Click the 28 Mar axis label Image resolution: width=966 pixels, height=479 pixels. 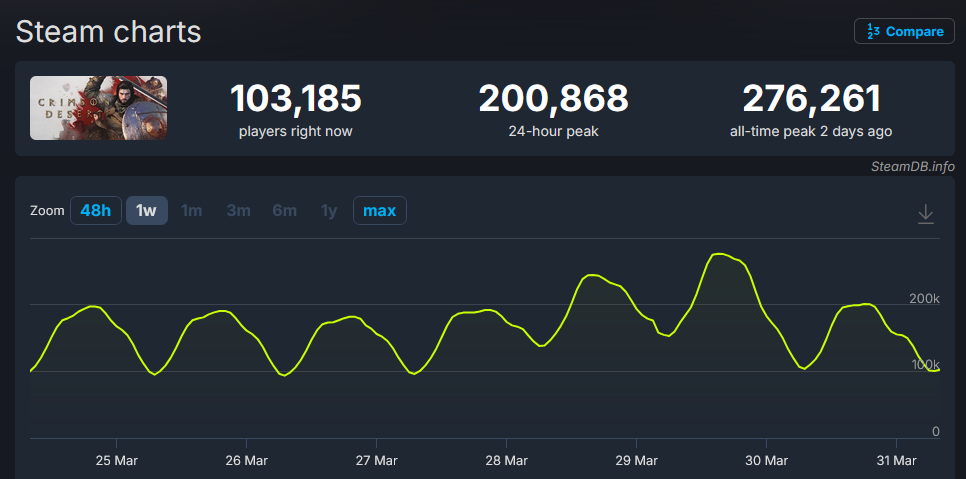(x=506, y=461)
